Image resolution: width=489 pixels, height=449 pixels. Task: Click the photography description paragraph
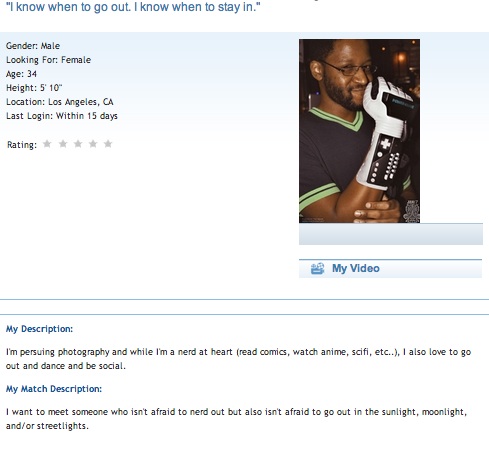238,359
